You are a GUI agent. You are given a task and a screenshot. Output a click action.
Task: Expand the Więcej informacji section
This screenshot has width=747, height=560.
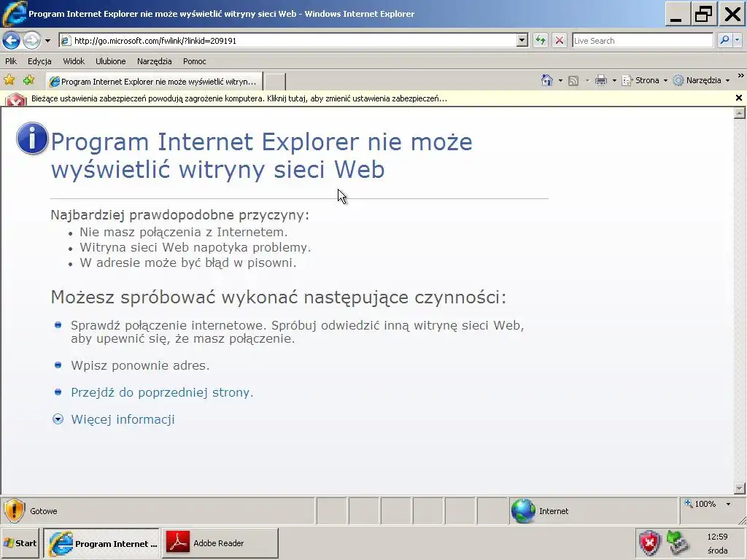pyautogui.click(x=58, y=419)
